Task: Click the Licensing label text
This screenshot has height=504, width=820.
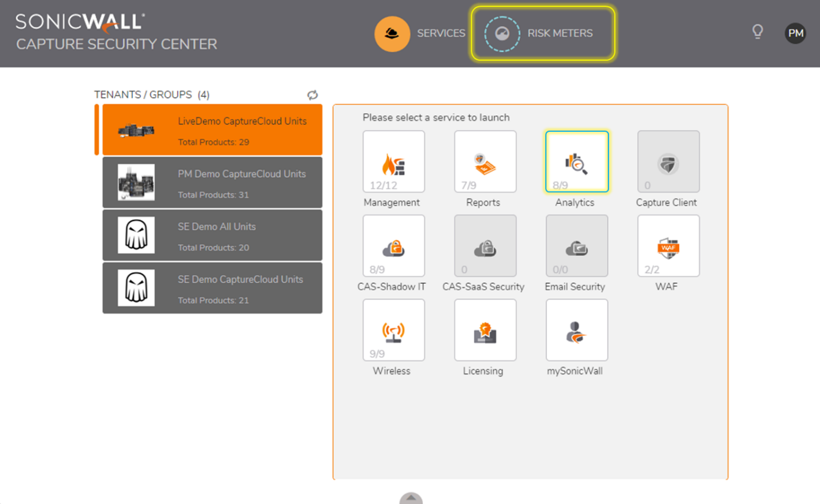Action: point(483,371)
